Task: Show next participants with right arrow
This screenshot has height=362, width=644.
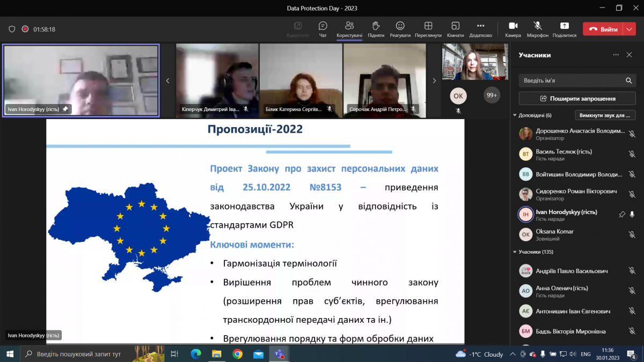Action: [x=434, y=80]
